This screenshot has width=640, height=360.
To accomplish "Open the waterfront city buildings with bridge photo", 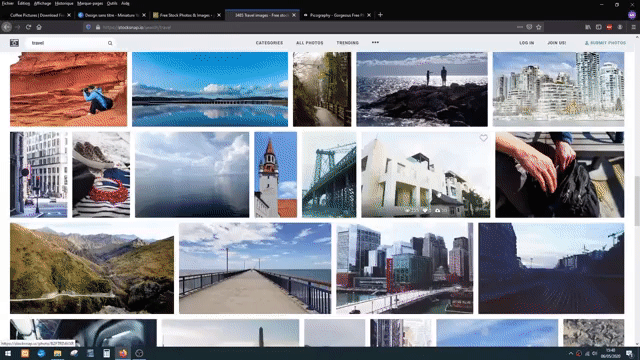I will point(404,268).
